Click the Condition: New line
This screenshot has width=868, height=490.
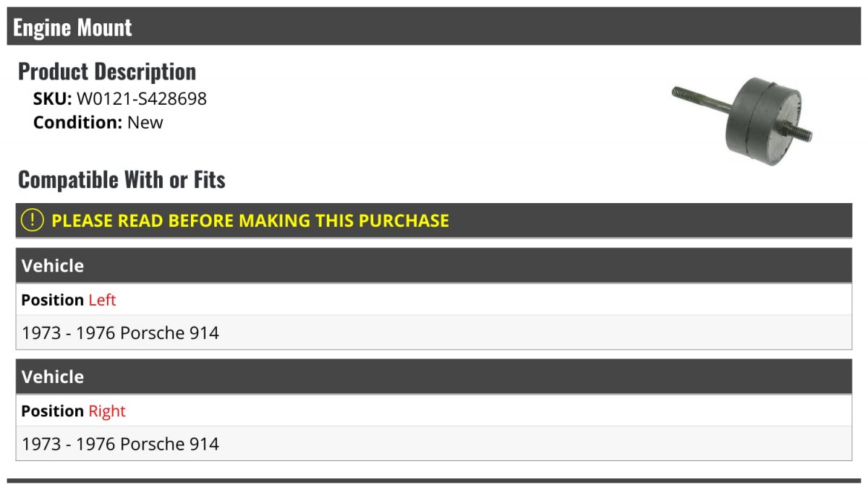click(98, 122)
